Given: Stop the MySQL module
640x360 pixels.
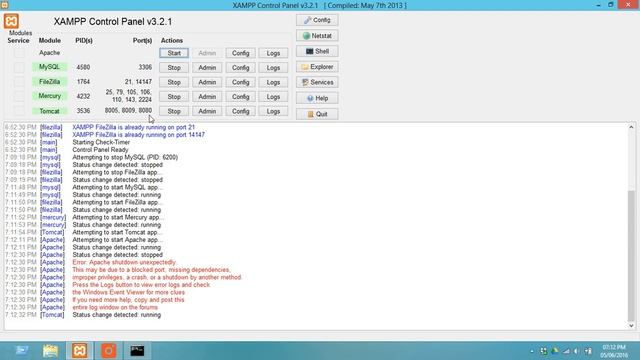Looking at the screenshot, I should coord(174,68).
